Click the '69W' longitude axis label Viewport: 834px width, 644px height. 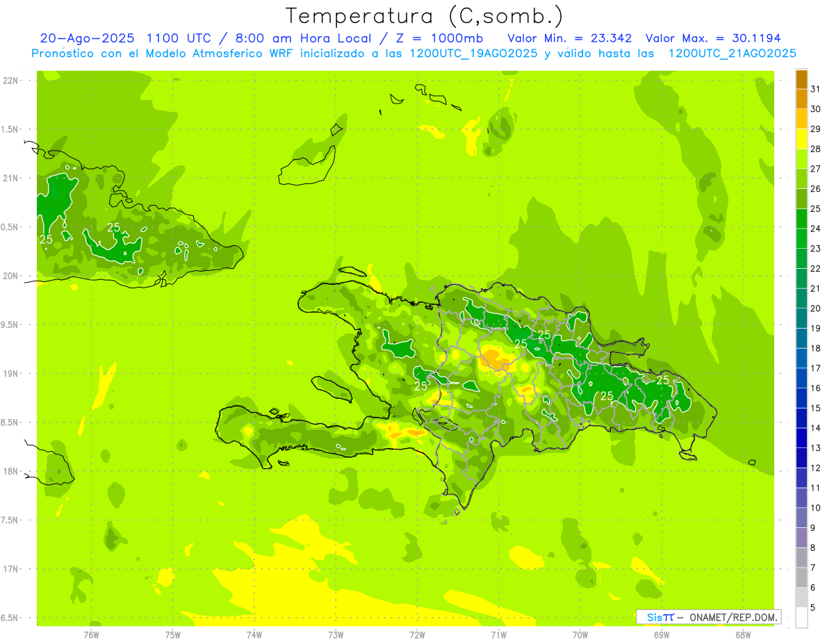(662, 635)
